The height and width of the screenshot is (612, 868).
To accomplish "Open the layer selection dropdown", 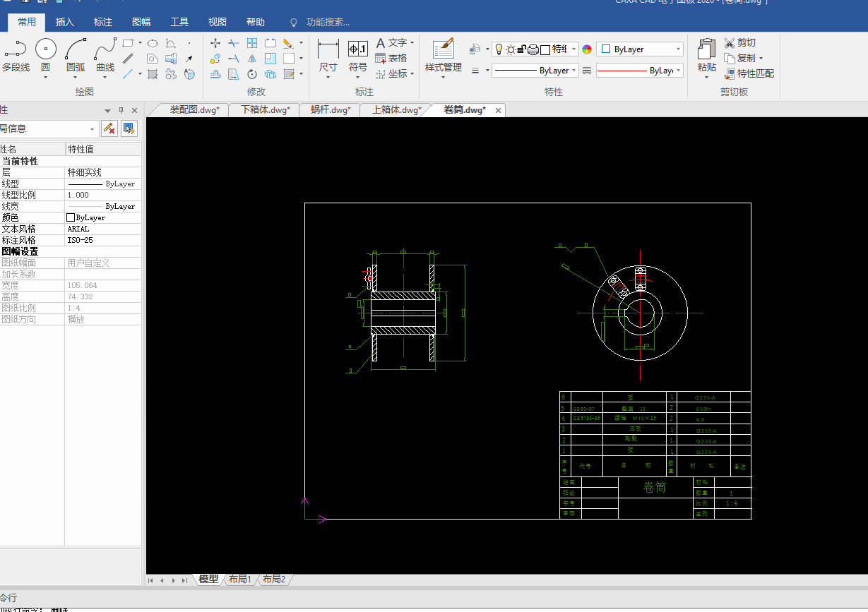I will point(573,49).
